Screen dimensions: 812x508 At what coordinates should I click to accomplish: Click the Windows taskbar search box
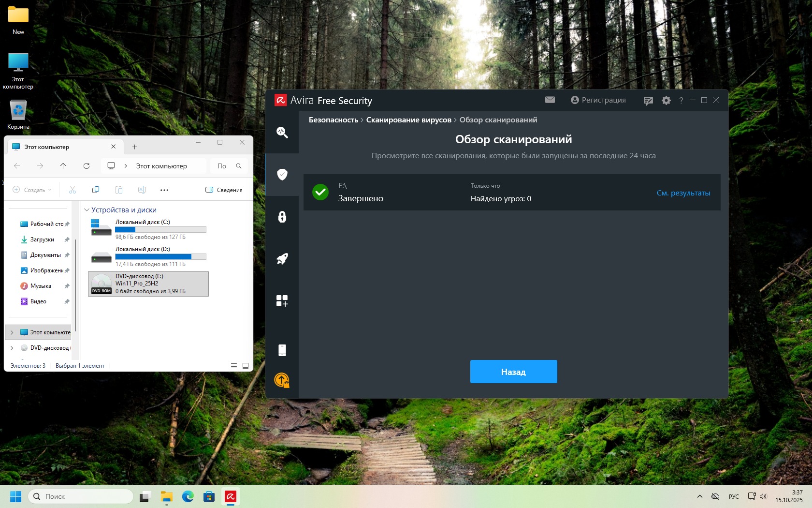(81, 496)
